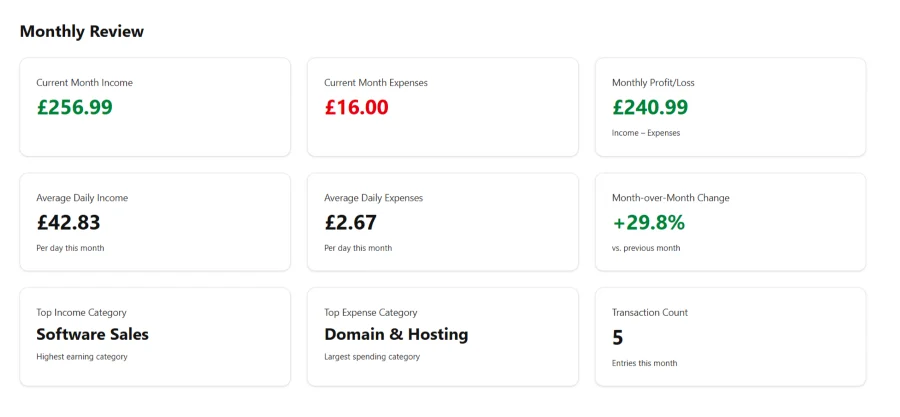Click the Highest earning category caption
The height and width of the screenshot is (417, 900).
point(82,356)
